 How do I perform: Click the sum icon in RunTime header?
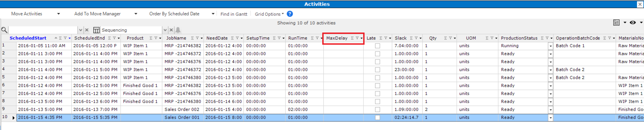[312, 38]
